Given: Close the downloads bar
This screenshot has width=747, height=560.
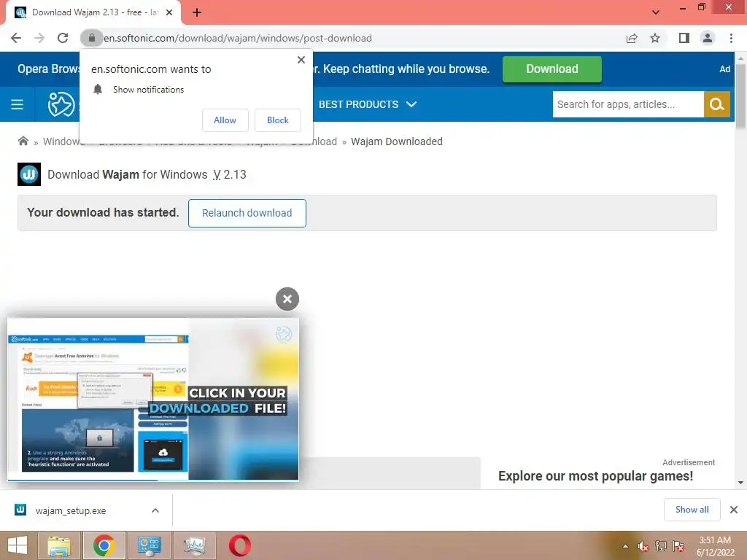Looking at the screenshot, I should coord(734,510).
